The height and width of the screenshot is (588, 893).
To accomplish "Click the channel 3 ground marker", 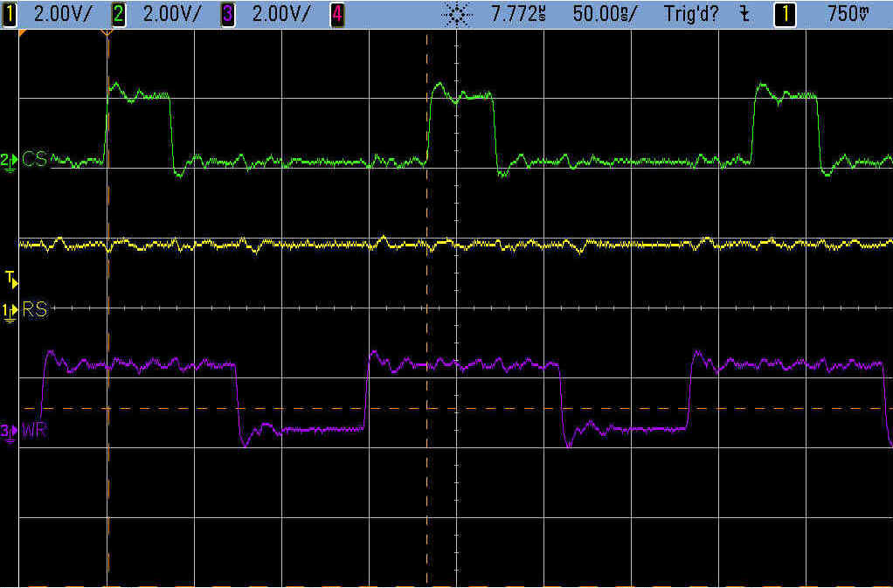I will click(10, 432).
